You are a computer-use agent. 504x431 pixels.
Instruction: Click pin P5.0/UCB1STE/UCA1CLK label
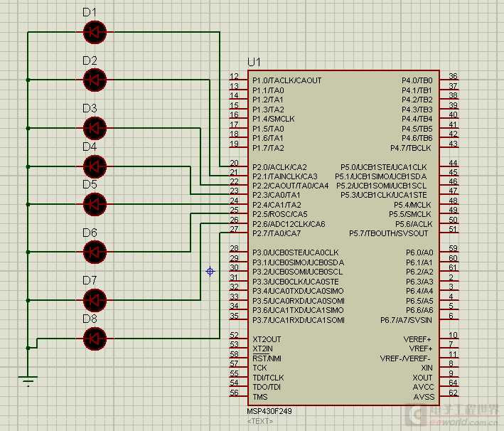coord(384,167)
